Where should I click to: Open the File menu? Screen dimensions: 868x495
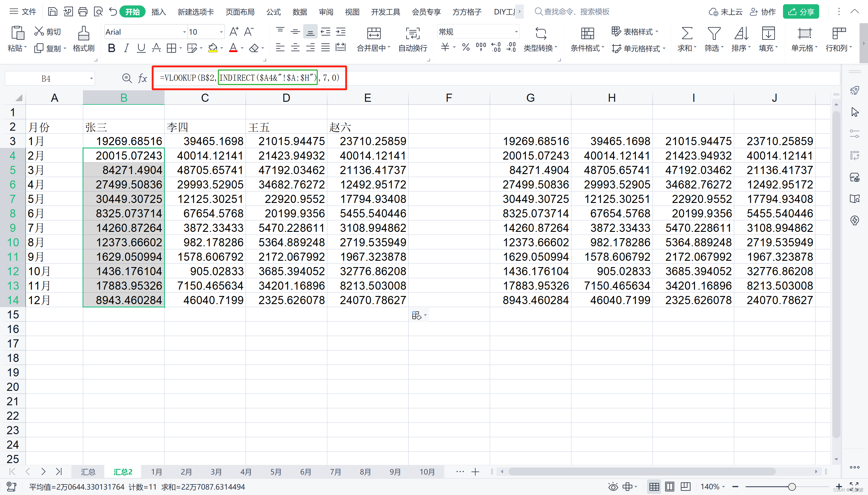pyautogui.click(x=23, y=12)
